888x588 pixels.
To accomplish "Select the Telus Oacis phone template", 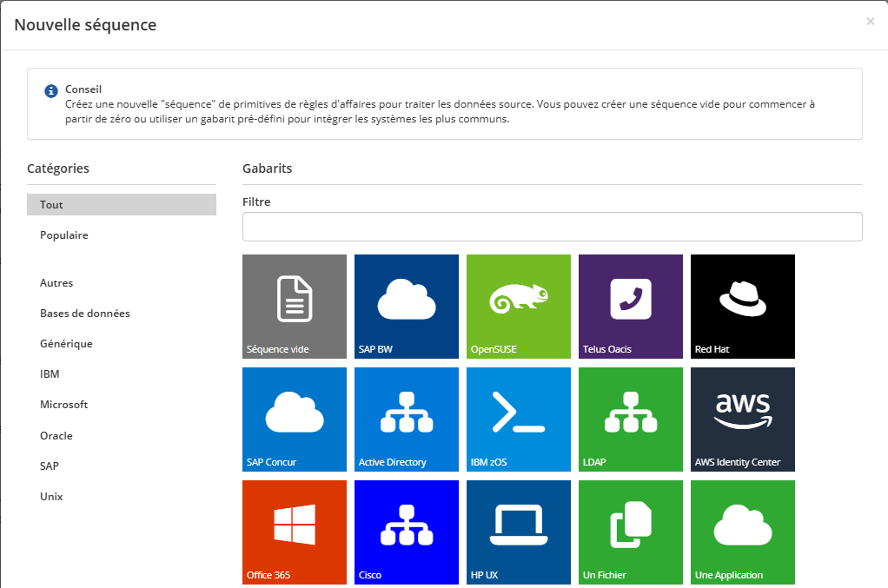I will click(630, 306).
